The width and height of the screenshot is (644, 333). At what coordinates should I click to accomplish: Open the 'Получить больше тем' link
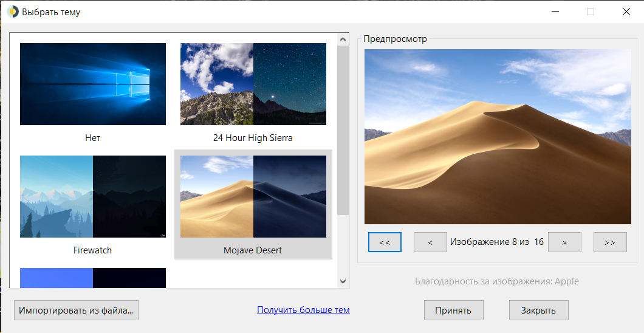tap(303, 310)
